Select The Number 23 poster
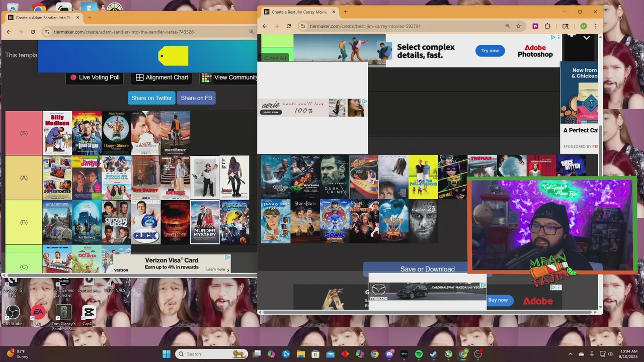 click(x=423, y=221)
